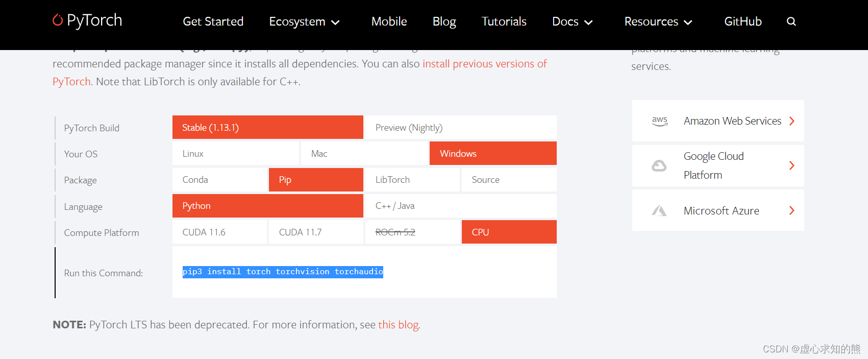This screenshot has width=868, height=359.
Task: Open Get Started in navigation
Action: pos(213,21)
